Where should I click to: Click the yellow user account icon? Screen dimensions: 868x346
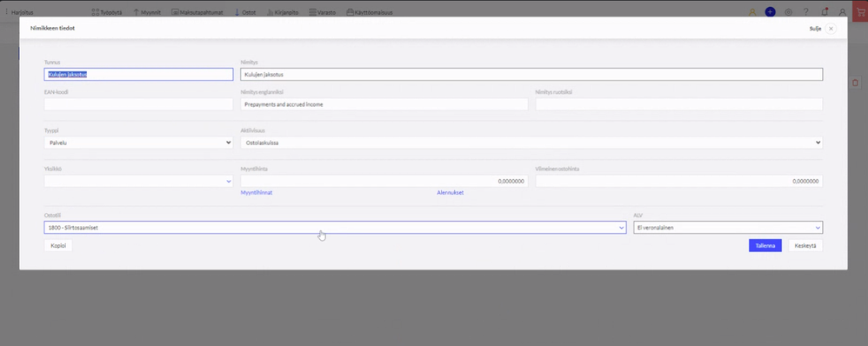[x=752, y=11]
